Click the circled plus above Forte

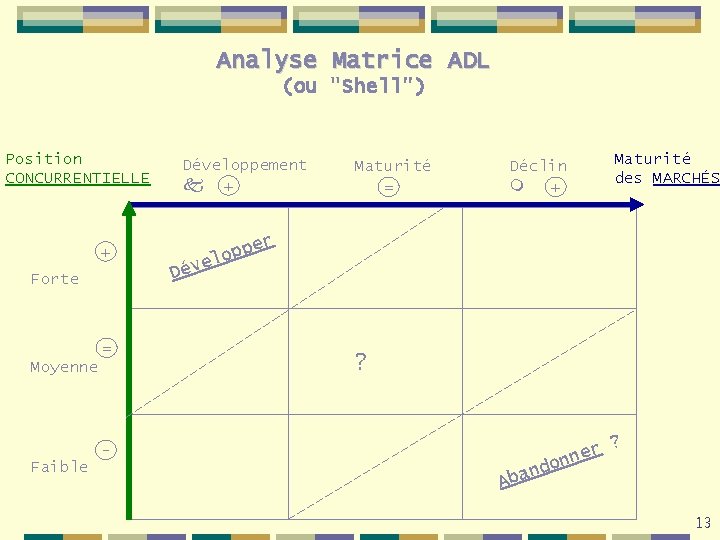pyautogui.click(x=106, y=252)
